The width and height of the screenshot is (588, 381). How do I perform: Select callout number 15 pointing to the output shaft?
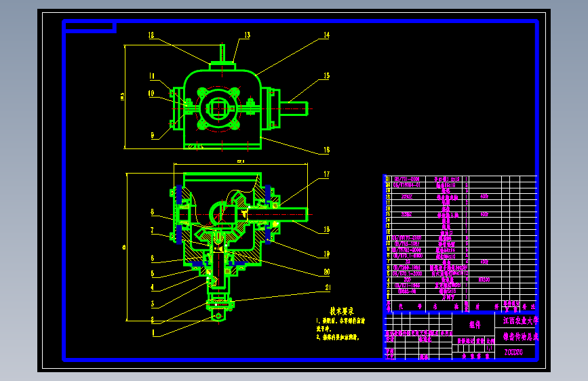327,76
